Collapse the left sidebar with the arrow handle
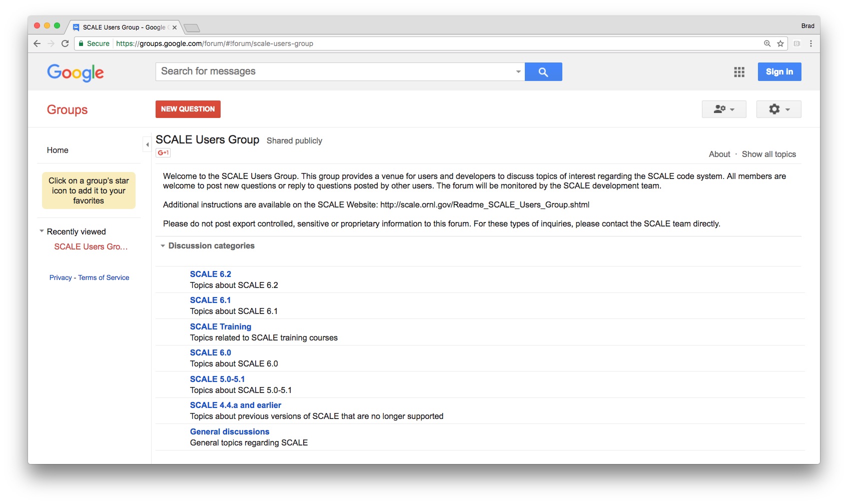Image resolution: width=848 pixels, height=504 pixels. (147, 144)
